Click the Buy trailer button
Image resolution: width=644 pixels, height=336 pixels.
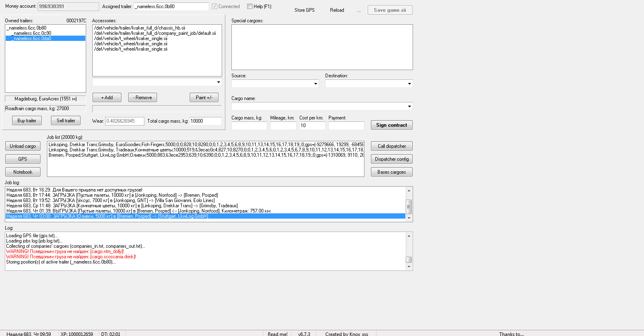tap(27, 121)
